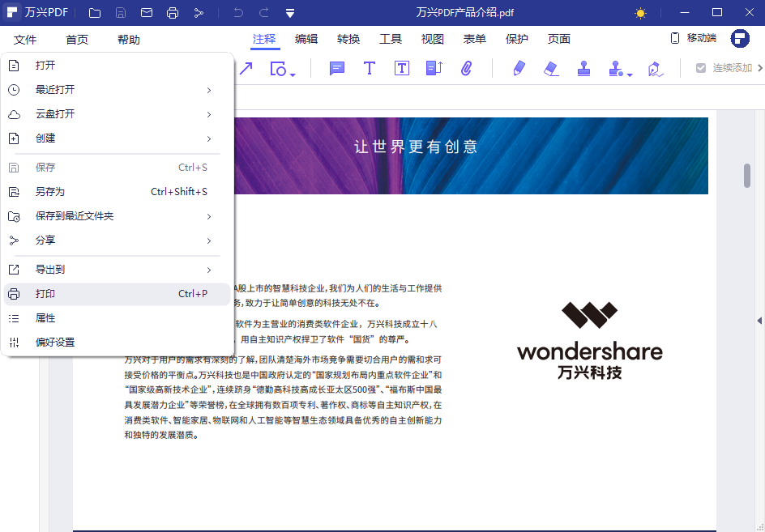765x532 pixels.
Task: Select the text box annotation tool
Action: coord(401,69)
